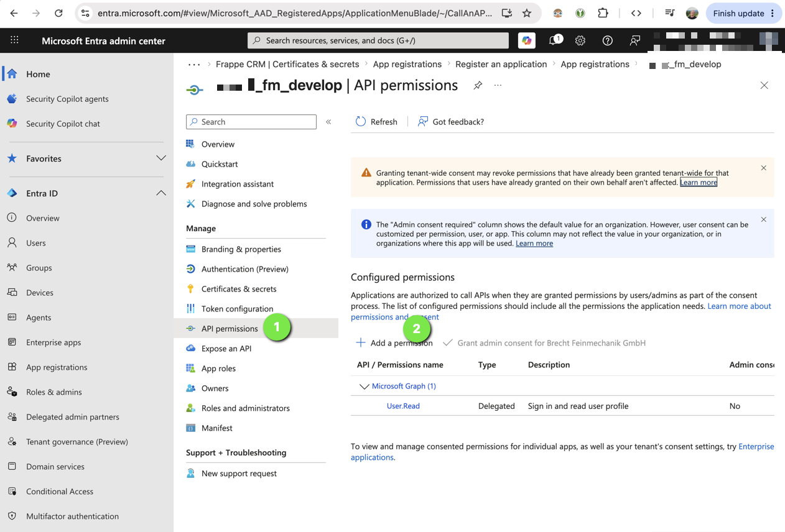The width and height of the screenshot is (785, 532).
Task: Reload the page in the browser
Action: (58, 13)
